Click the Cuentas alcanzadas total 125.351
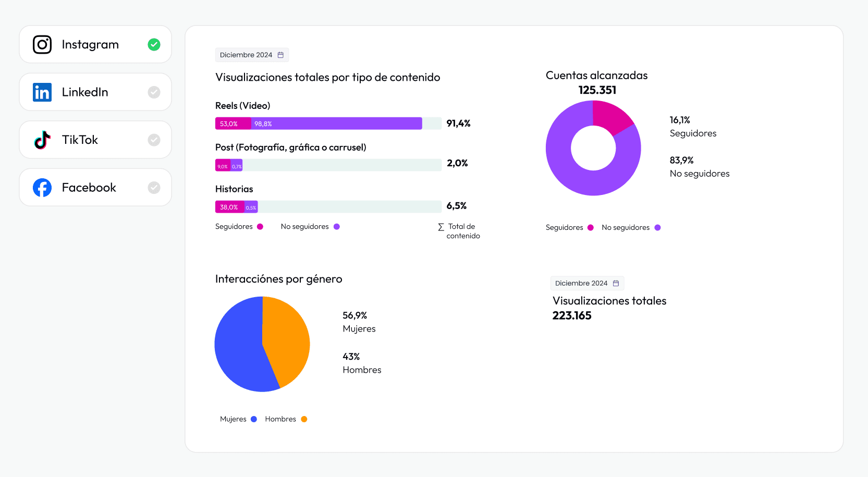868x477 pixels. click(x=596, y=90)
